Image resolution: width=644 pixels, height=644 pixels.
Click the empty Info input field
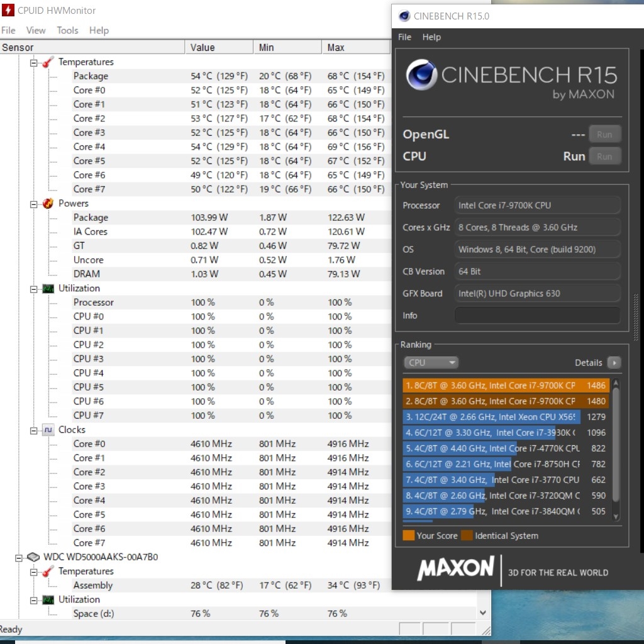point(537,316)
